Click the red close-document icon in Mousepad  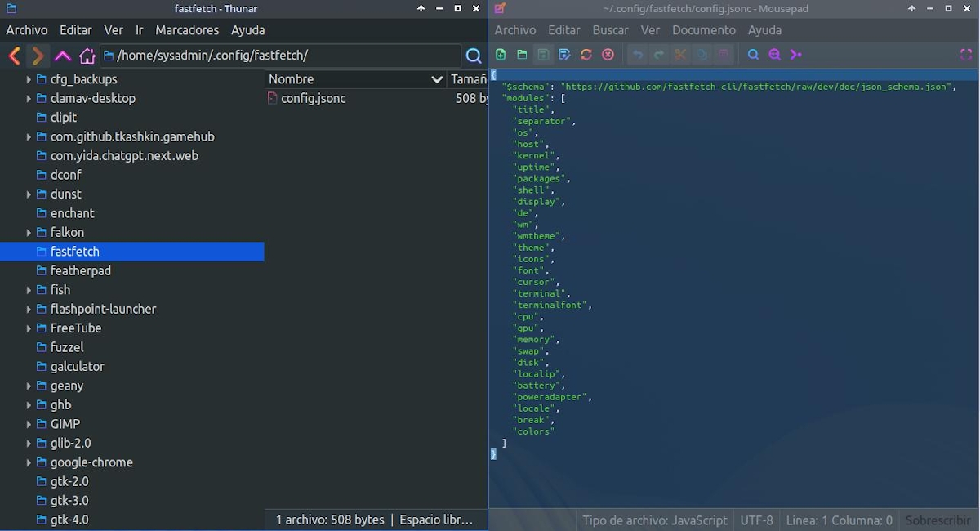click(x=608, y=55)
